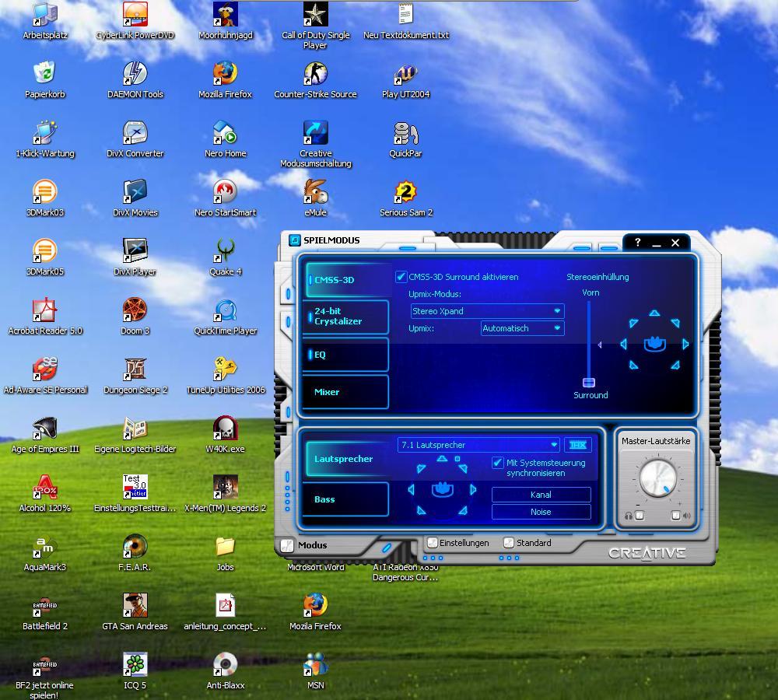Click left side speaker in Lautsprecher panel

pos(412,490)
